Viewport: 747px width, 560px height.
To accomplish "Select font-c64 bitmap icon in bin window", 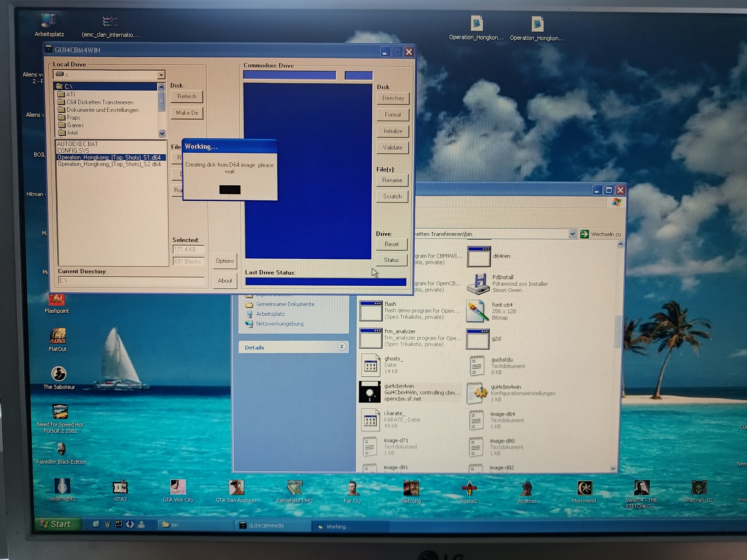I will [477, 311].
